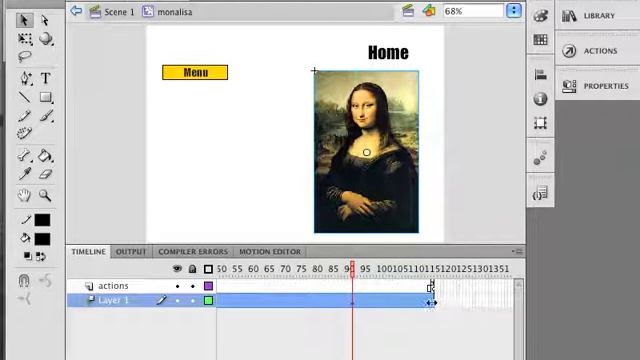Viewport: 640px width, 360px height.
Task: Open the timeline panel options menu
Action: (517, 251)
